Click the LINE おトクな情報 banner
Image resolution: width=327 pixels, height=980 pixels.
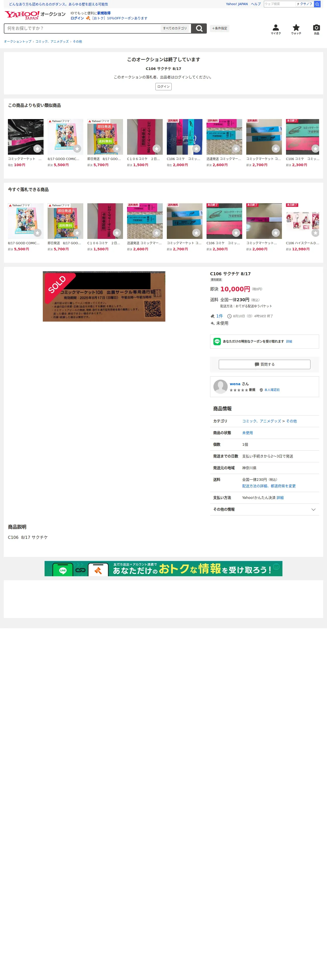tap(163, 568)
